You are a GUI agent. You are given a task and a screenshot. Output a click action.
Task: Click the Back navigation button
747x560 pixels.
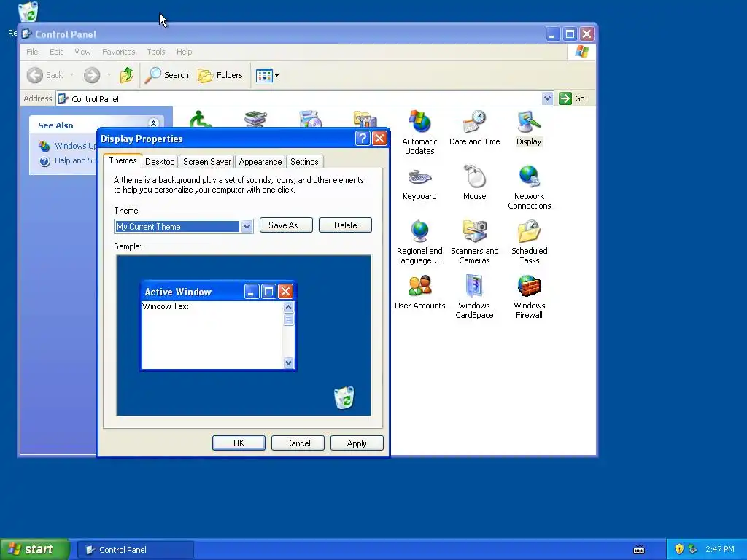(44, 75)
